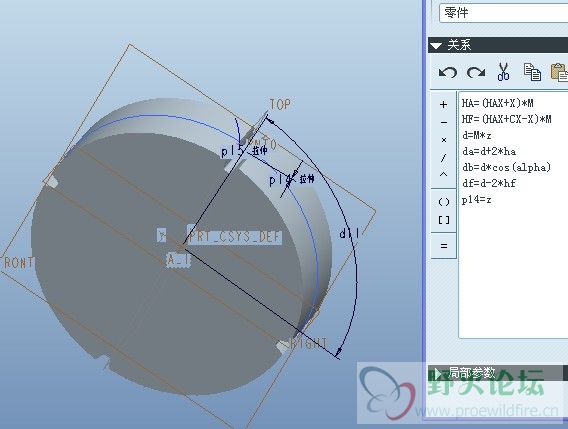Insert caret exponent operator
Screen dimensions: 568x429
(x=443, y=175)
